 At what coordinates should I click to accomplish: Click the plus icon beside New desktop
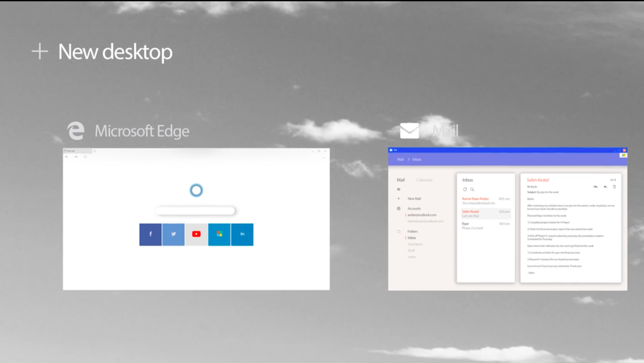click(40, 52)
